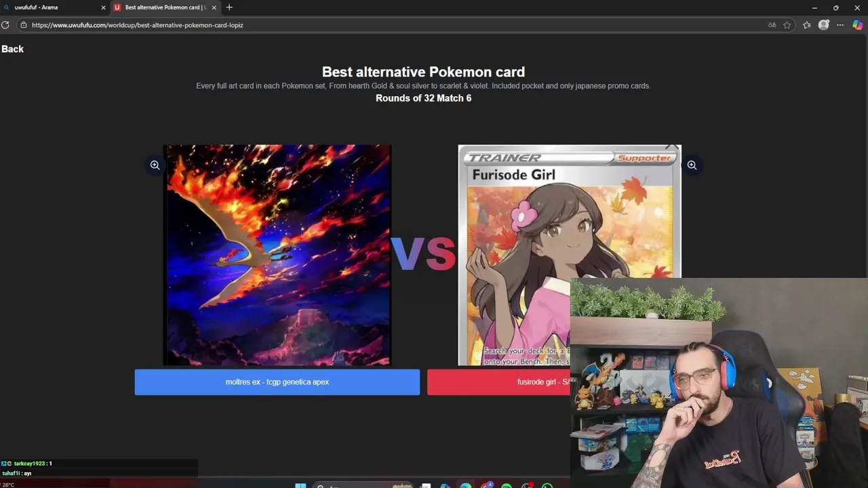
Task: Zoom into the Moltres card image
Action: (x=155, y=165)
